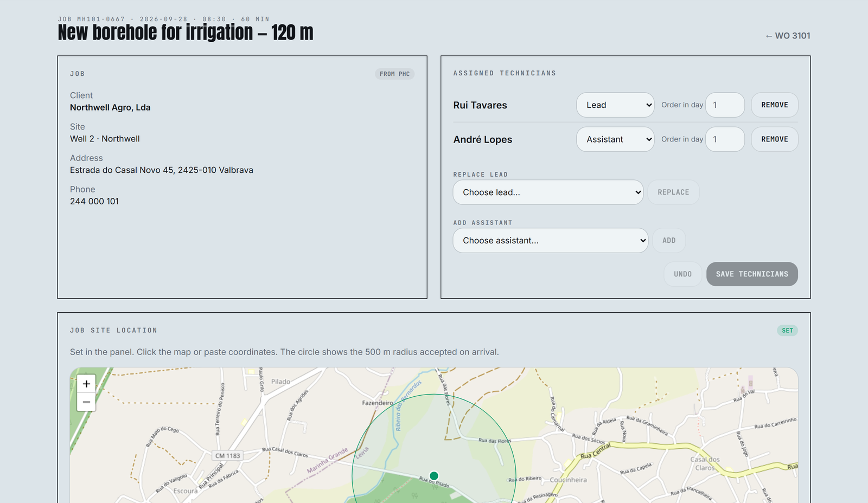This screenshot has height=503, width=868.
Task: Edit André Lopes order in day field
Action: pyautogui.click(x=725, y=139)
